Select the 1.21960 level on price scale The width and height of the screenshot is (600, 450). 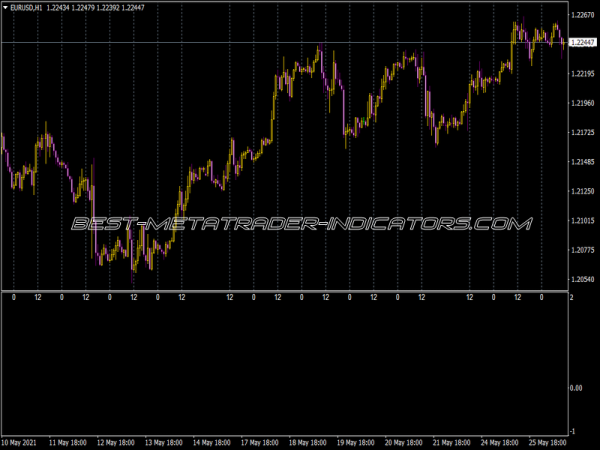click(x=583, y=103)
